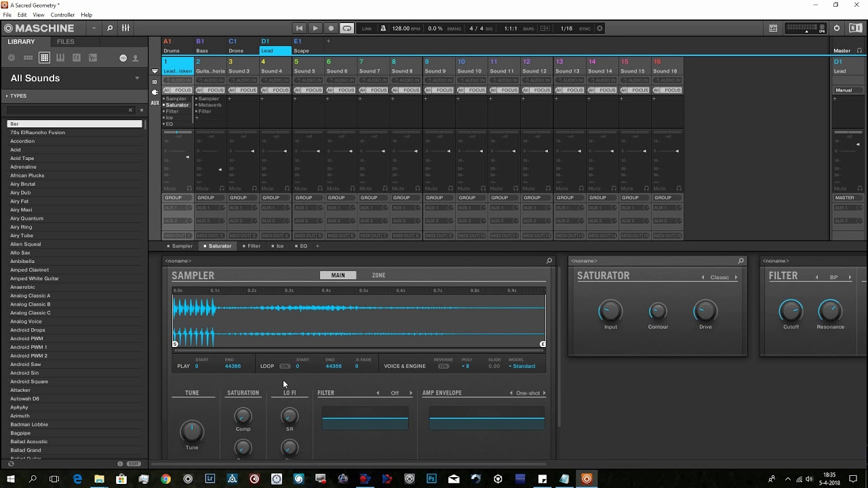Mute the Sound 3 channel

click(235, 188)
